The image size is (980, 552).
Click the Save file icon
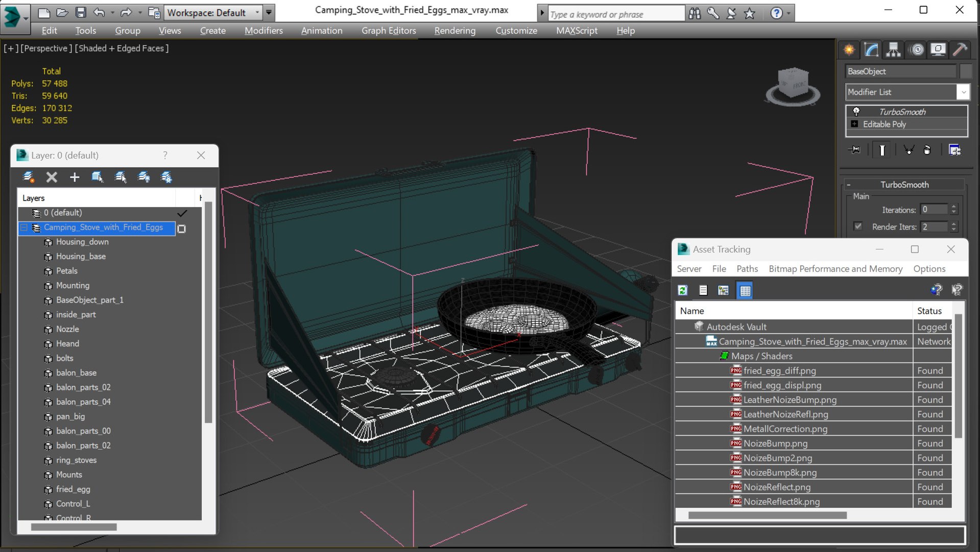(81, 12)
